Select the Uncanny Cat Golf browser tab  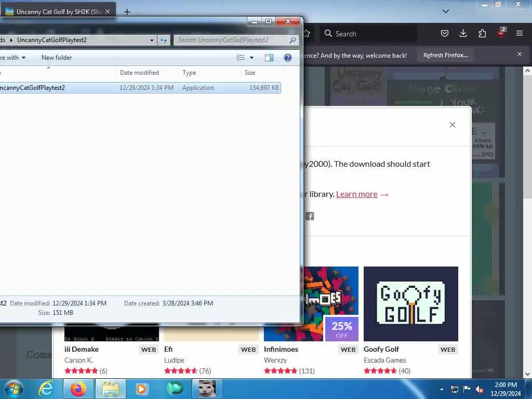coord(58,11)
